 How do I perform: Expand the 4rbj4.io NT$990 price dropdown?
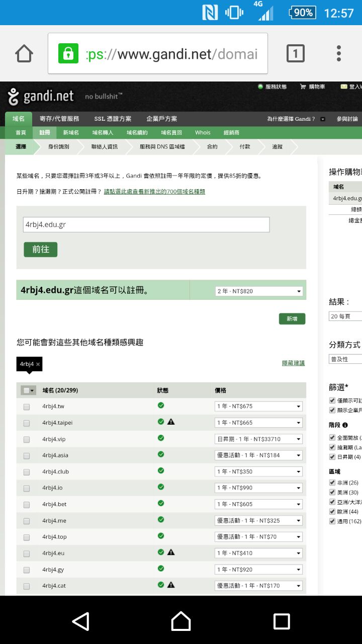pos(259,488)
